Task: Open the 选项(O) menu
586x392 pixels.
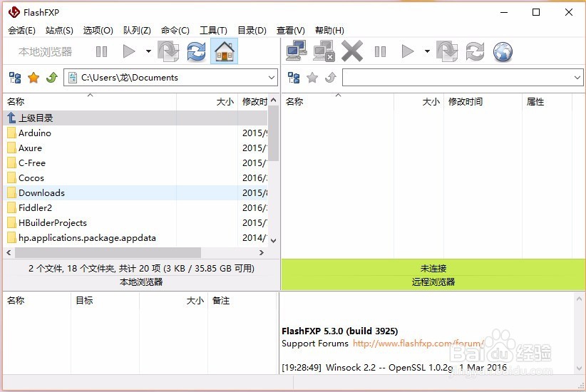Action: (x=98, y=30)
